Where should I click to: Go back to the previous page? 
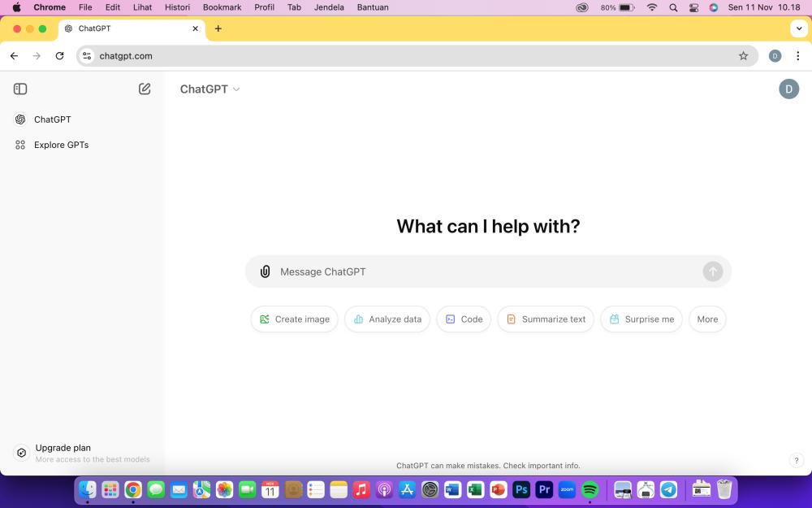click(14, 56)
